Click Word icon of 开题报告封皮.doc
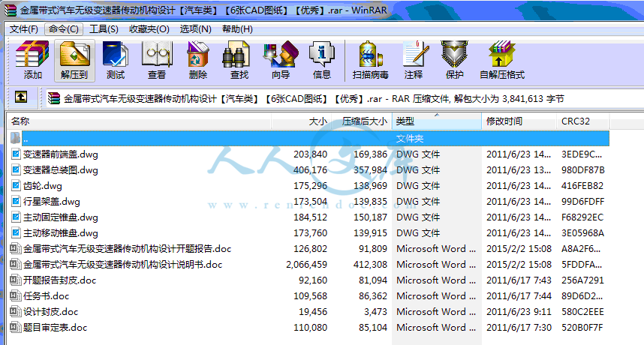644x345 pixels. (16, 280)
